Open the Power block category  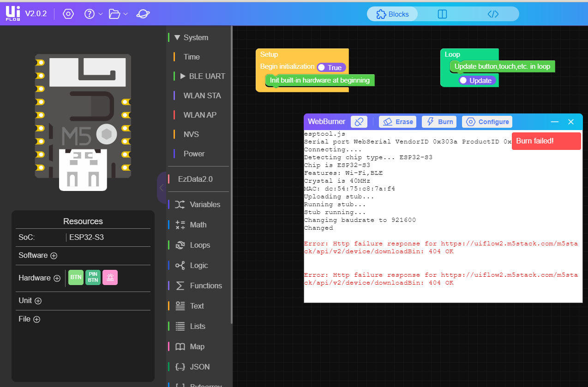(194, 154)
